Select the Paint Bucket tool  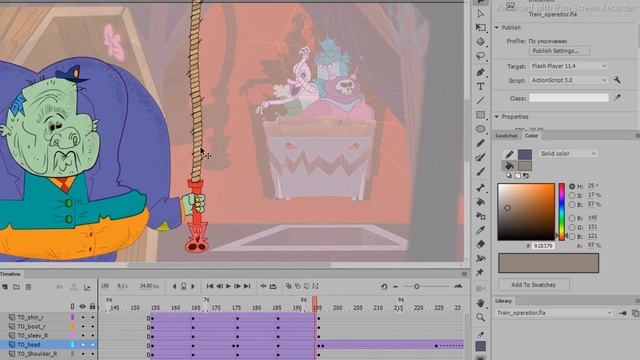coord(481,202)
